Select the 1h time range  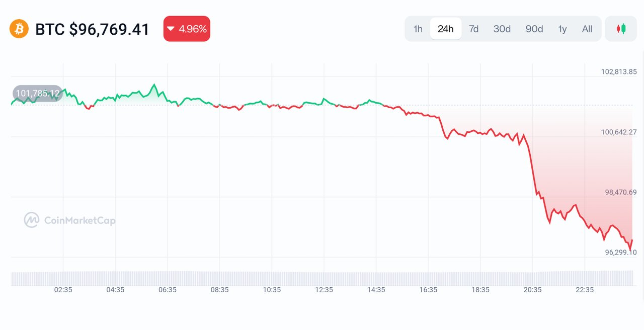pyautogui.click(x=418, y=29)
